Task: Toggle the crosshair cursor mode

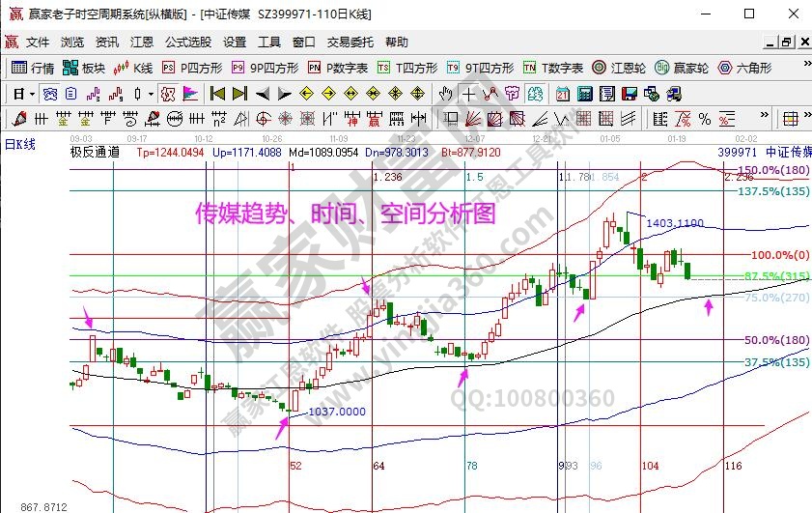Action: [468, 94]
